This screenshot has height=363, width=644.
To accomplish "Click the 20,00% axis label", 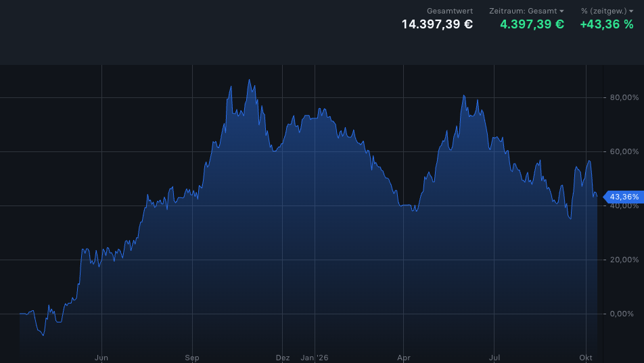I will [x=624, y=260].
